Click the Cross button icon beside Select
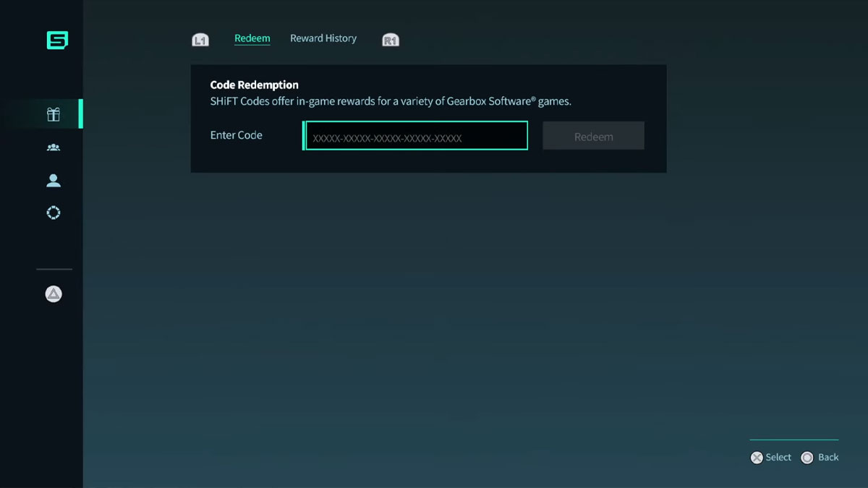 pyautogui.click(x=757, y=458)
